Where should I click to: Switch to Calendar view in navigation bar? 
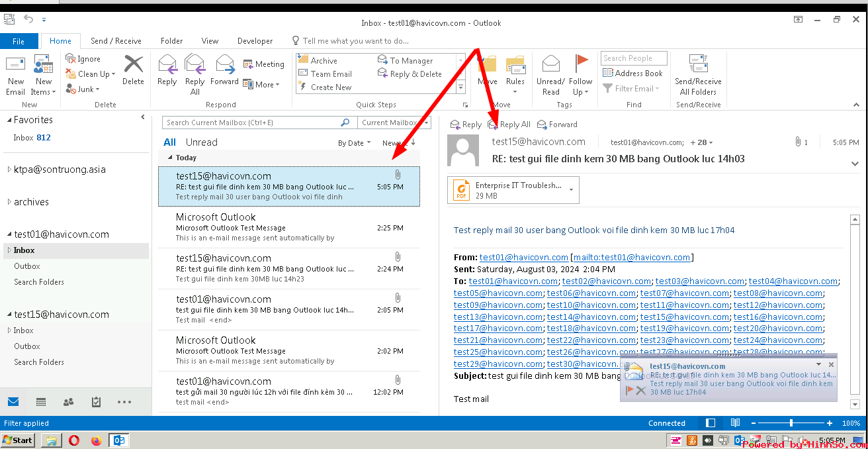[x=41, y=401]
